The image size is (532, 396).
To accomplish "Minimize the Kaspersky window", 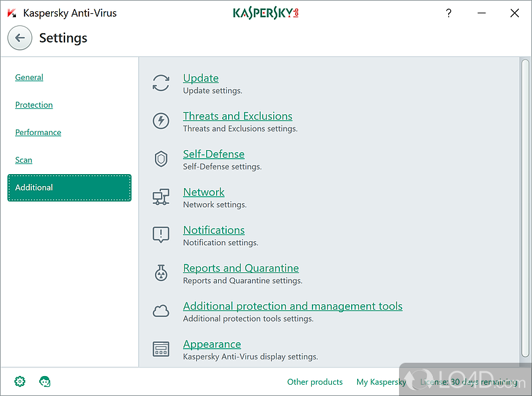I will tap(481, 13).
